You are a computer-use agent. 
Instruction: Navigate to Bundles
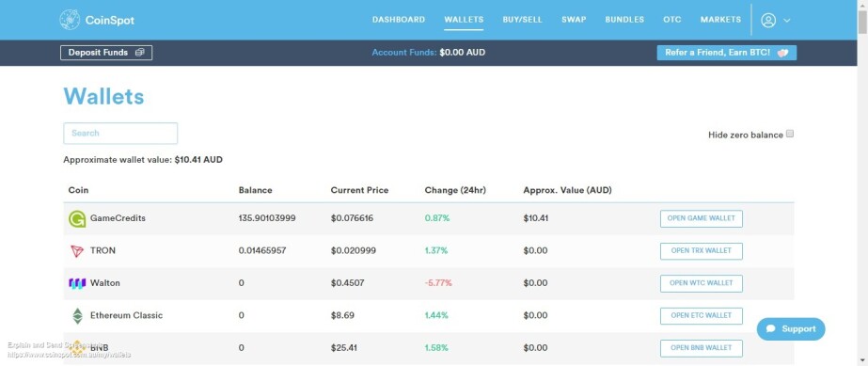[624, 20]
